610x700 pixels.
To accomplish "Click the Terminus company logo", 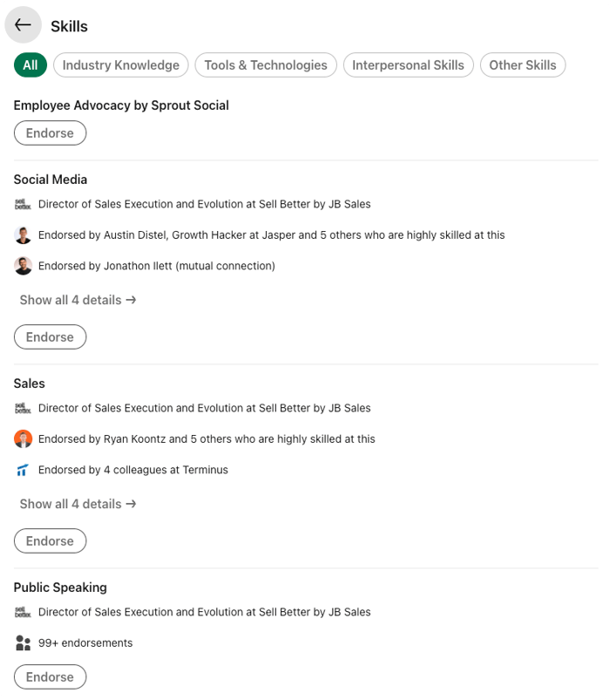I will point(23,470).
